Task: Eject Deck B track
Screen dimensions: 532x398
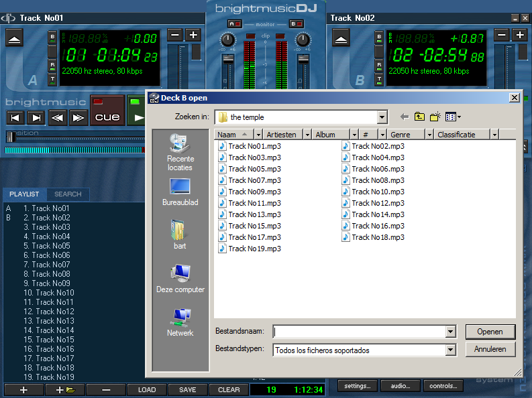Action: coord(341,38)
